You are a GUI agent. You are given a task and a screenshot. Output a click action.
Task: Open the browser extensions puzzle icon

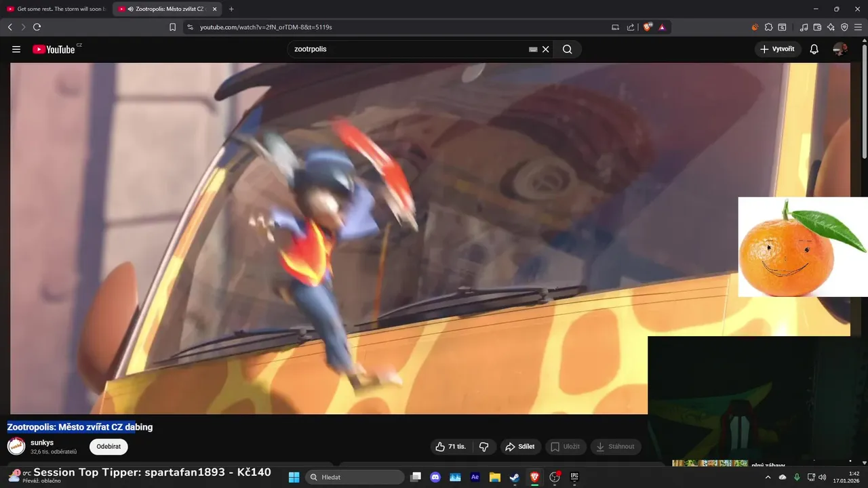click(x=768, y=27)
